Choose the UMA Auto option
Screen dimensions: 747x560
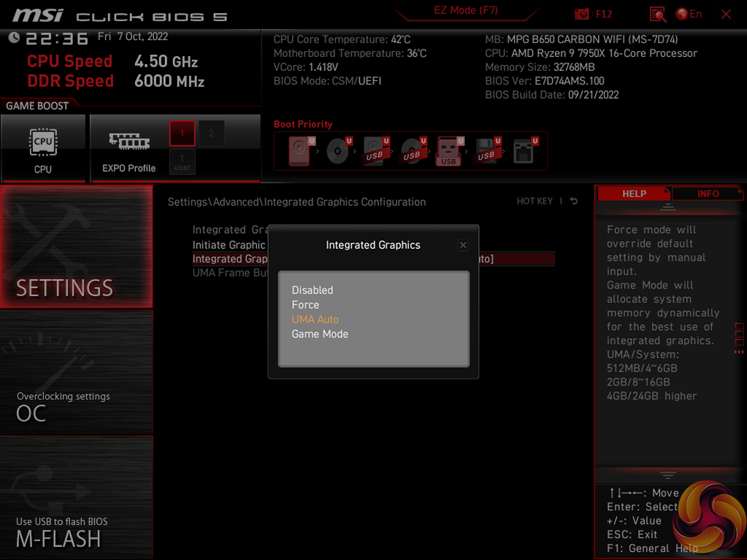[x=315, y=320]
